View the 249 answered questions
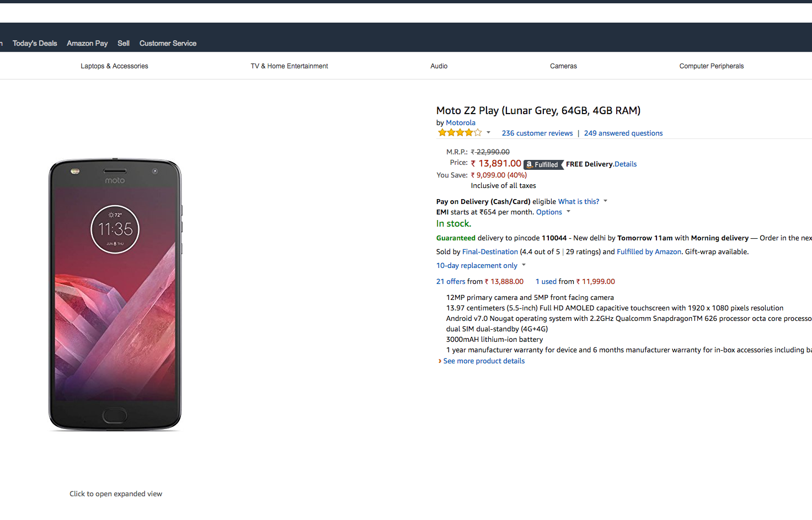Screen dimensions: 812x520 coord(623,133)
